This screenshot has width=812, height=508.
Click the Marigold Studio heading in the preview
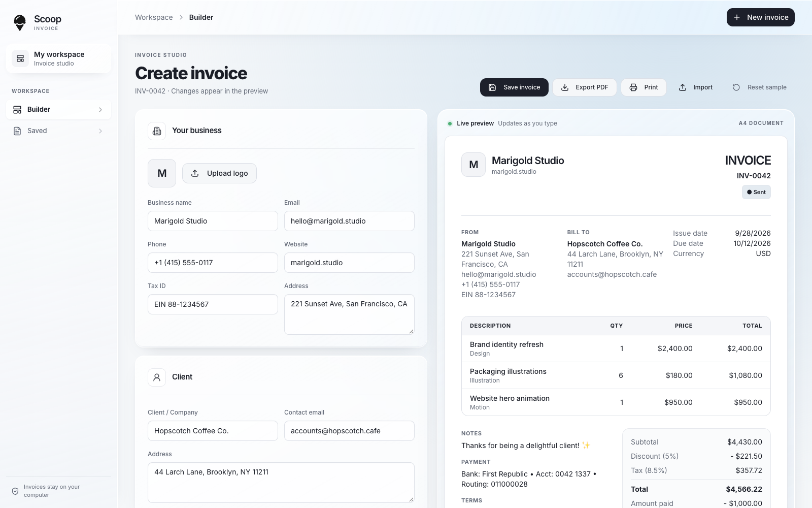(528, 161)
